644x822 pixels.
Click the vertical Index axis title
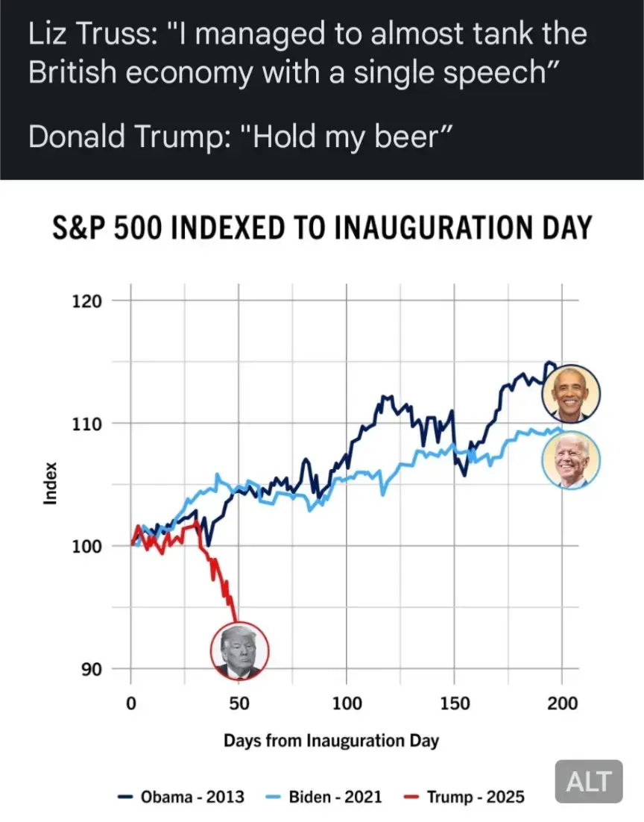pos(50,483)
